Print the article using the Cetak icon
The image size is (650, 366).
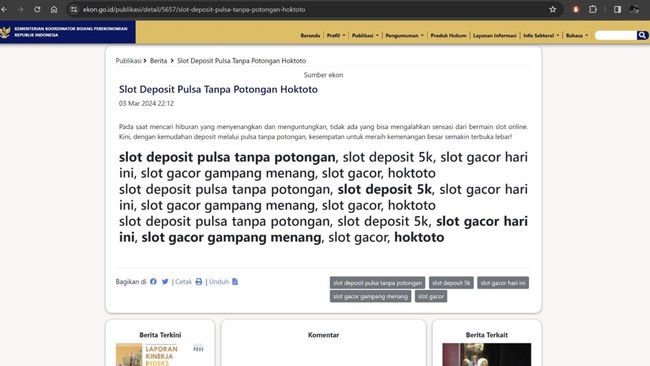click(199, 281)
